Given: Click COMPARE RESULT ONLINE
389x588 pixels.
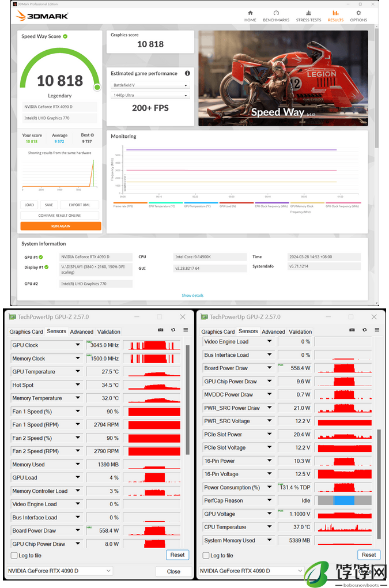Looking at the screenshot, I should click(60, 216).
